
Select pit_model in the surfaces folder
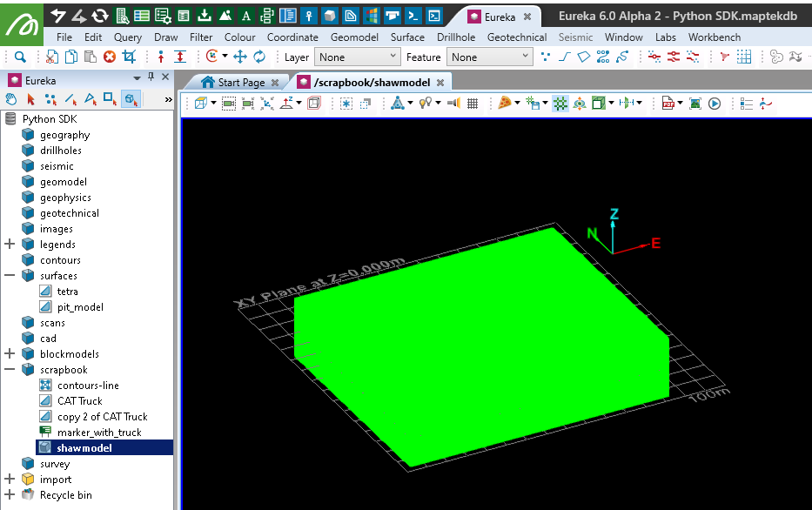[x=80, y=307]
